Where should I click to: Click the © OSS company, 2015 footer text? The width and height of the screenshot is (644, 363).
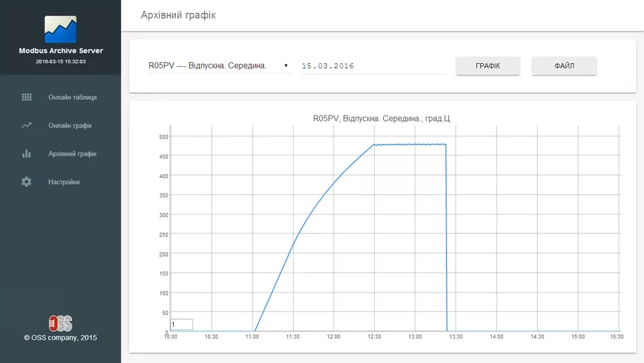tap(61, 337)
